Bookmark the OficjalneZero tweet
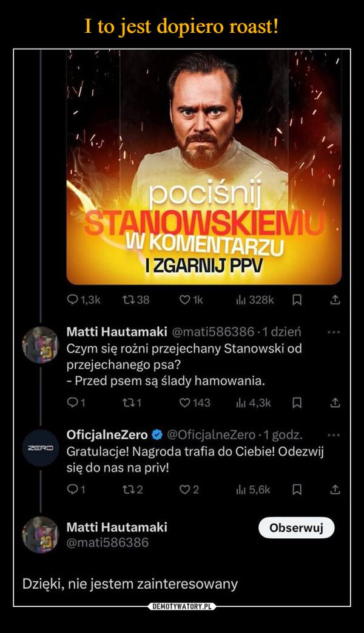The width and height of the screenshot is (364, 633). (x=297, y=489)
